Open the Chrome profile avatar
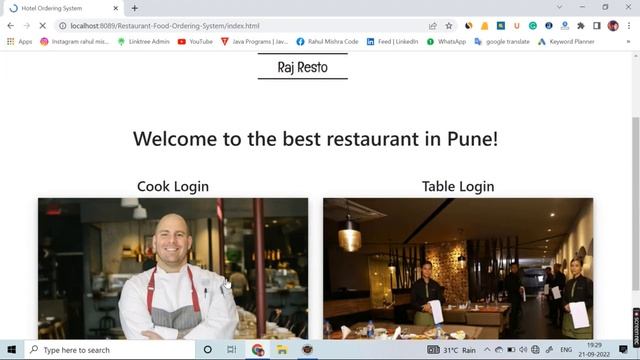 click(x=613, y=26)
